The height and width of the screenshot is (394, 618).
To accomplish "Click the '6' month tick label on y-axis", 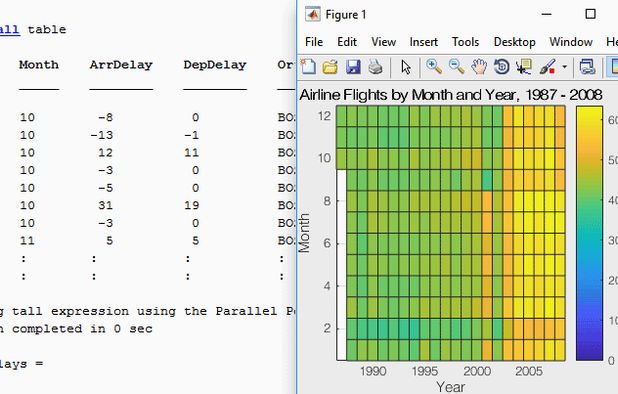I will click(327, 243).
